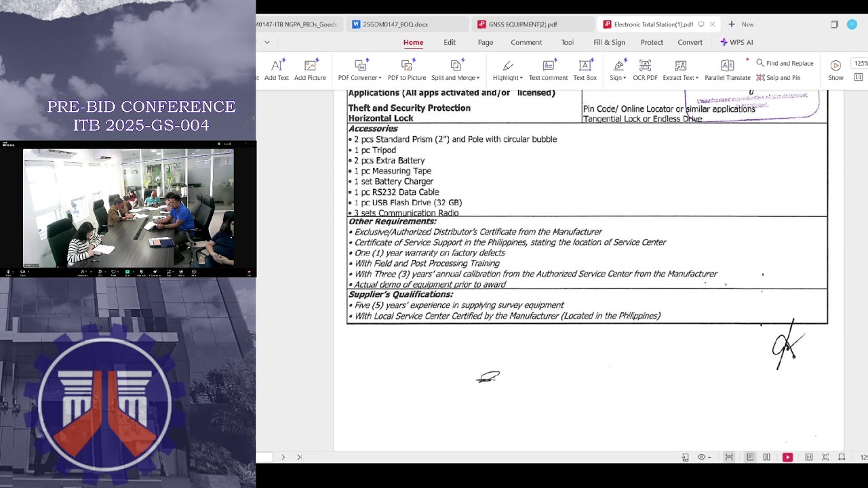The height and width of the screenshot is (488, 868).
Task: Select the Zoom meeting video feed
Action: pyautogui.click(x=129, y=207)
